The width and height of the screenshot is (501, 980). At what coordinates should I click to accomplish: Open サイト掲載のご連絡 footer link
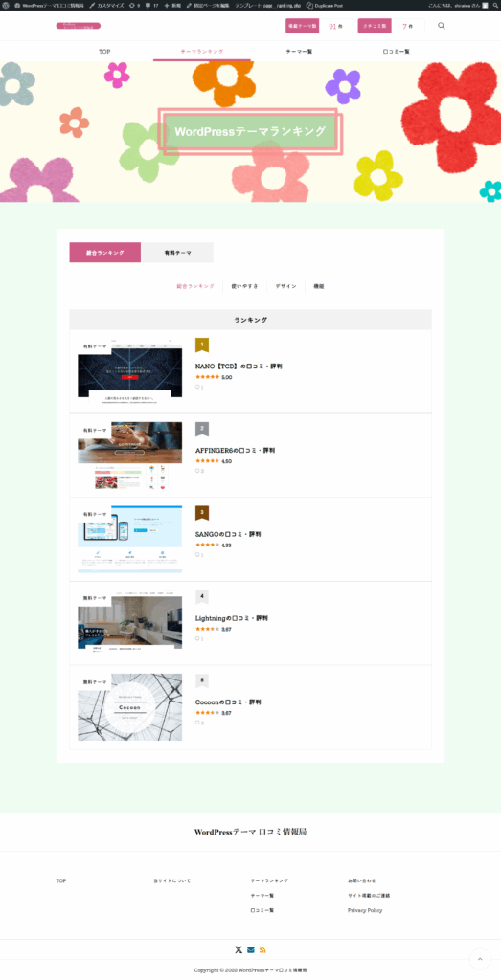369,896
